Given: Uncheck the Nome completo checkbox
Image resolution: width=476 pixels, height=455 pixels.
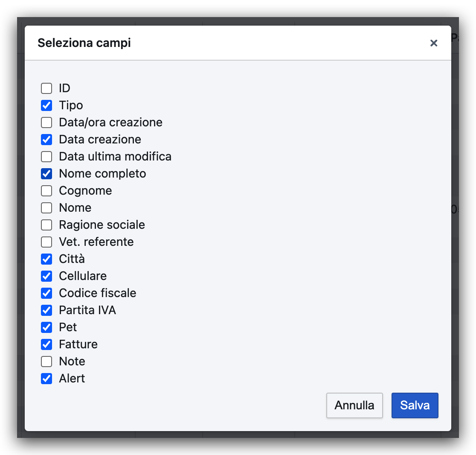Looking at the screenshot, I should coord(46,174).
